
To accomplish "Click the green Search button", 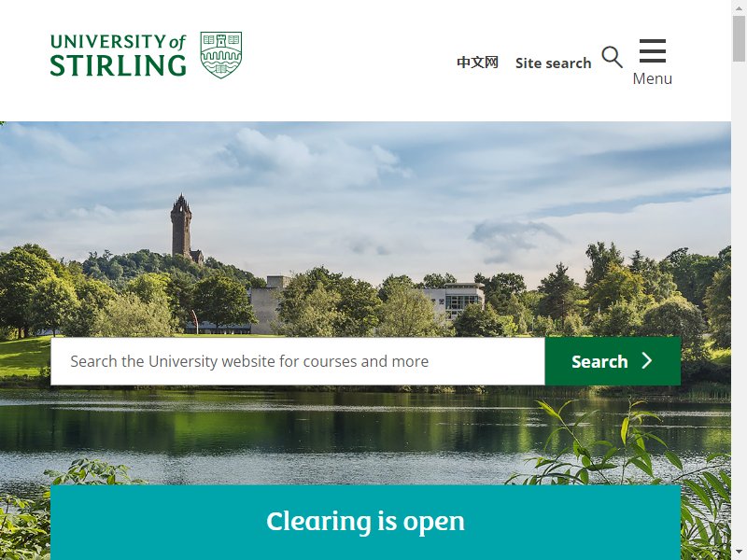I will click(x=613, y=361).
